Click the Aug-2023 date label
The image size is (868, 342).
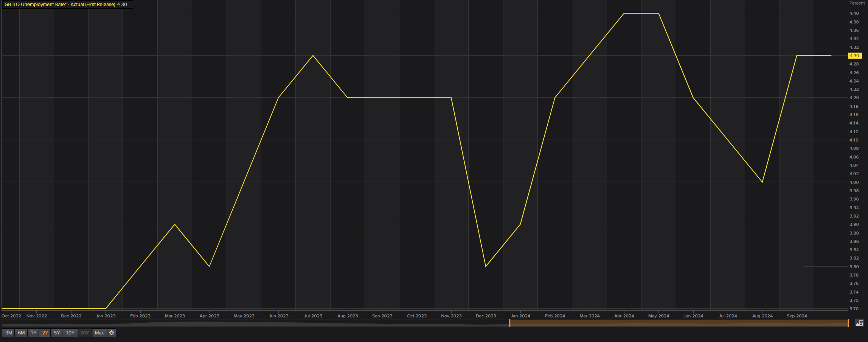click(x=348, y=316)
